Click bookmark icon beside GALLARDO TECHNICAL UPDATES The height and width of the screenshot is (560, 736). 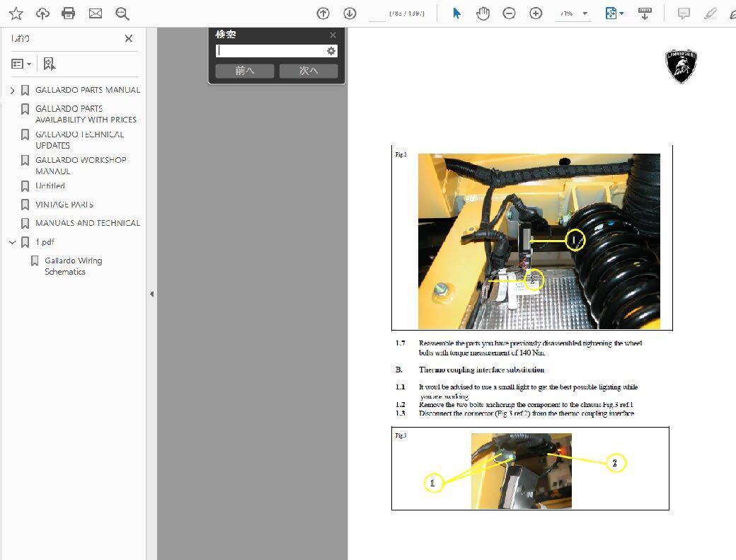[x=25, y=135]
